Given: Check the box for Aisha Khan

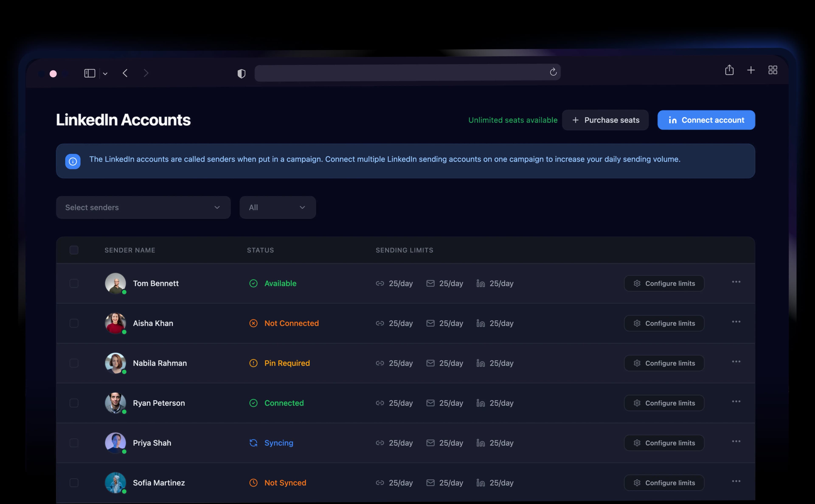Looking at the screenshot, I should [x=74, y=323].
